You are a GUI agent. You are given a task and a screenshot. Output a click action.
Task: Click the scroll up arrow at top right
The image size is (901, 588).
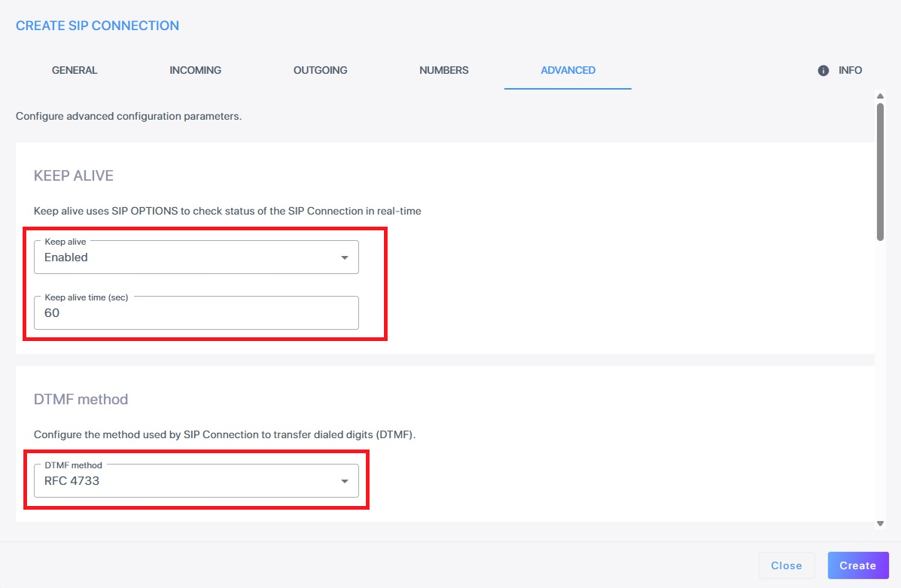[880, 96]
